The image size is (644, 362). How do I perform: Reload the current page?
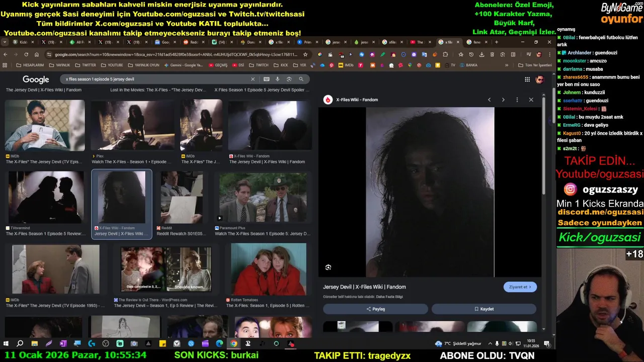pyautogui.click(x=26, y=54)
